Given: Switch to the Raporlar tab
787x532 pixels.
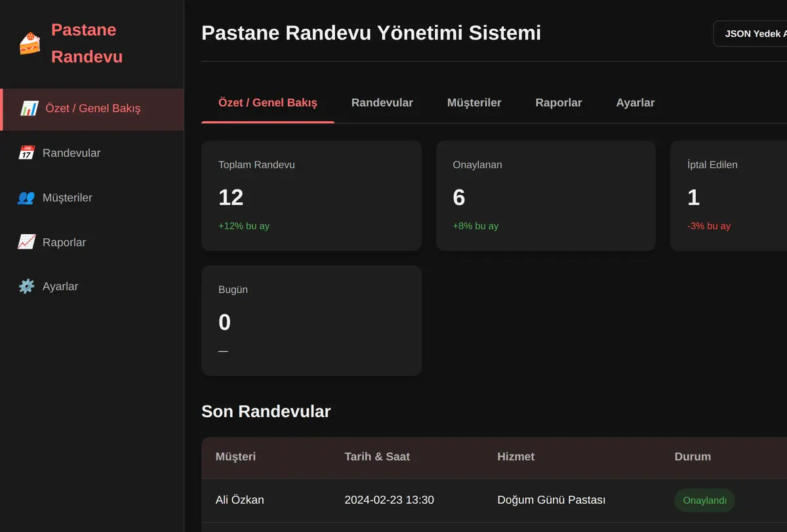Looking at the screenshot, I should [559, 103].
